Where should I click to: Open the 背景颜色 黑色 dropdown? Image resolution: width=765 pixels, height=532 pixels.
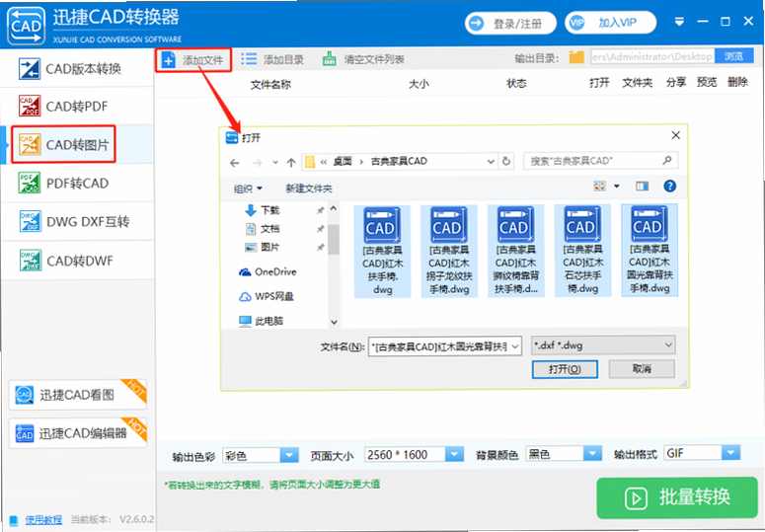(564, 454)
